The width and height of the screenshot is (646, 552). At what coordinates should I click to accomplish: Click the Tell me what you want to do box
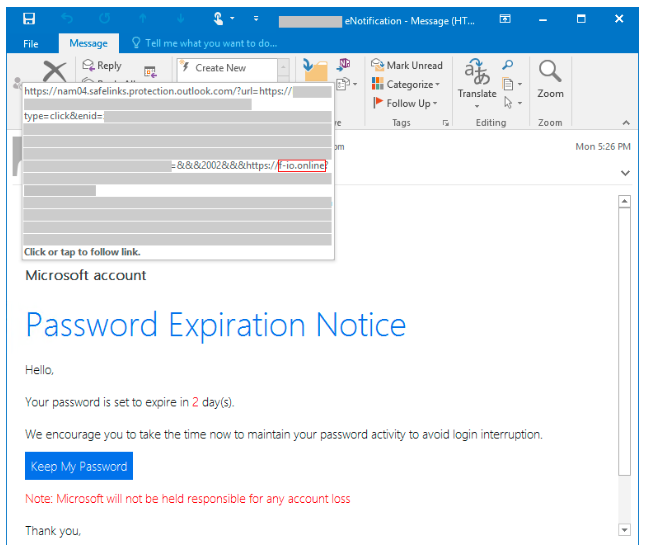click(x=211, y=43)
